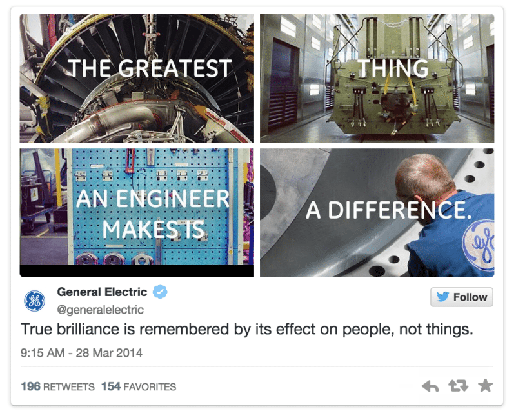Click the jet engine THE GREATEST image
This screenshot has width=516, height=420.
click(x=134, y=75)
